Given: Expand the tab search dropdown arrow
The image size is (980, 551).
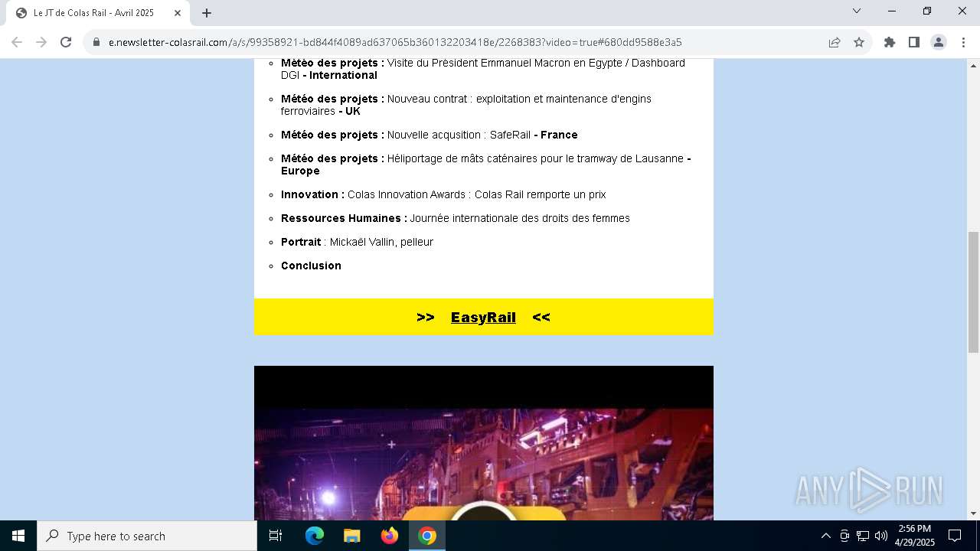Looking at the screenshot, I should tap(857, 11).
